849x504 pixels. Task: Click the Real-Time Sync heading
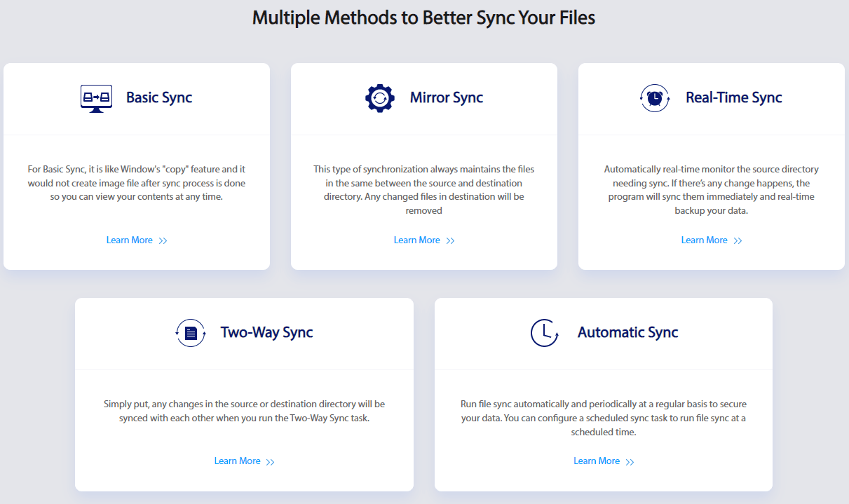pyautogui.click(x=734, y=98)
